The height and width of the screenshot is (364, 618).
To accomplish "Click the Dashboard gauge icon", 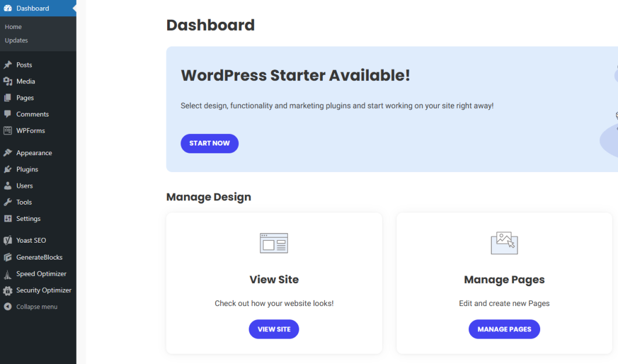I will pos(7,8).
